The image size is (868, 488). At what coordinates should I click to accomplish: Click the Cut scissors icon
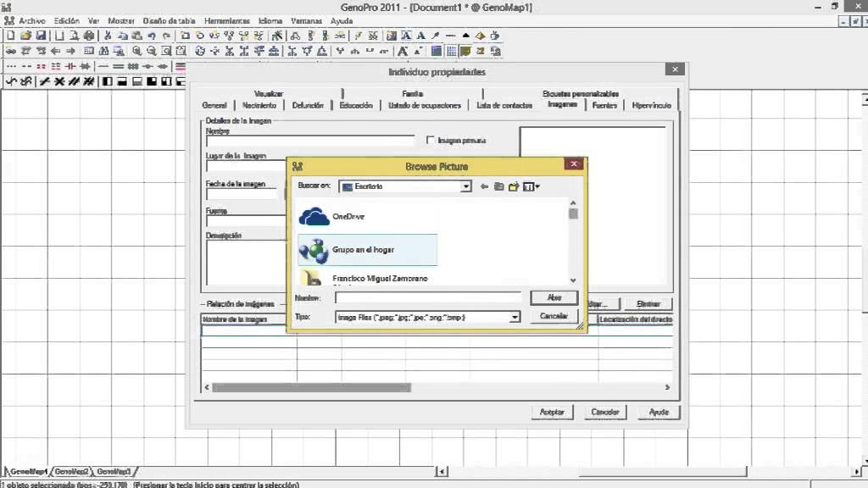(108, 36)
